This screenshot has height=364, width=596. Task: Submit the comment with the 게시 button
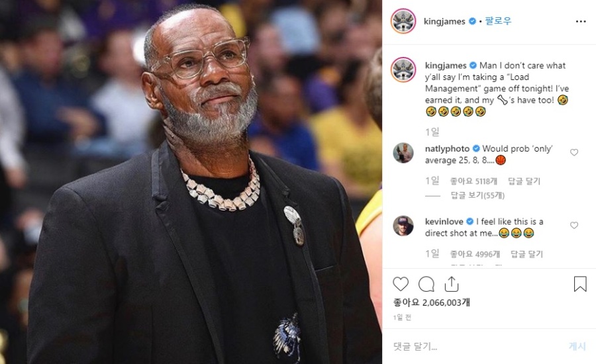click(x=577, y=346)
